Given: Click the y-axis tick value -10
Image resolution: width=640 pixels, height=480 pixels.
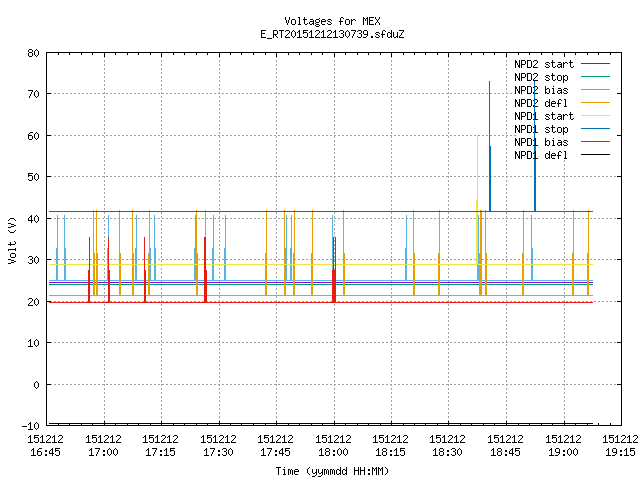Looking at the screenshot, I should tap(31, 426).
